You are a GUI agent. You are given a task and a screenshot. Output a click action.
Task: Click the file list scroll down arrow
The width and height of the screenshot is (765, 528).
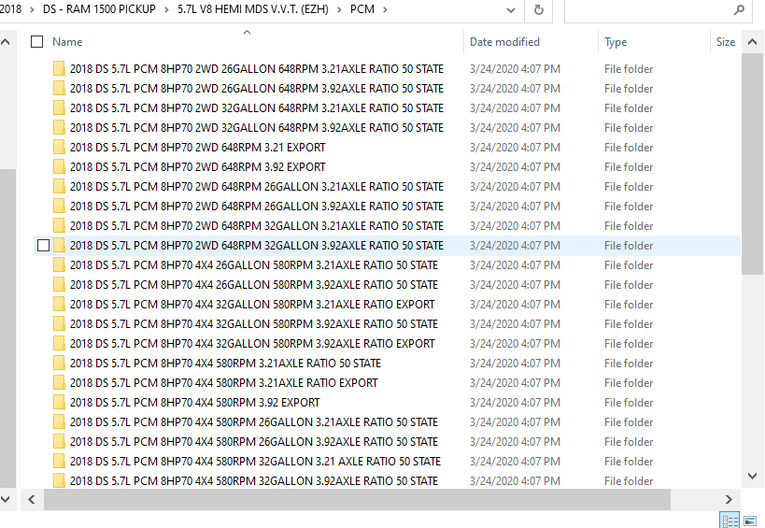tap(752, 476)
